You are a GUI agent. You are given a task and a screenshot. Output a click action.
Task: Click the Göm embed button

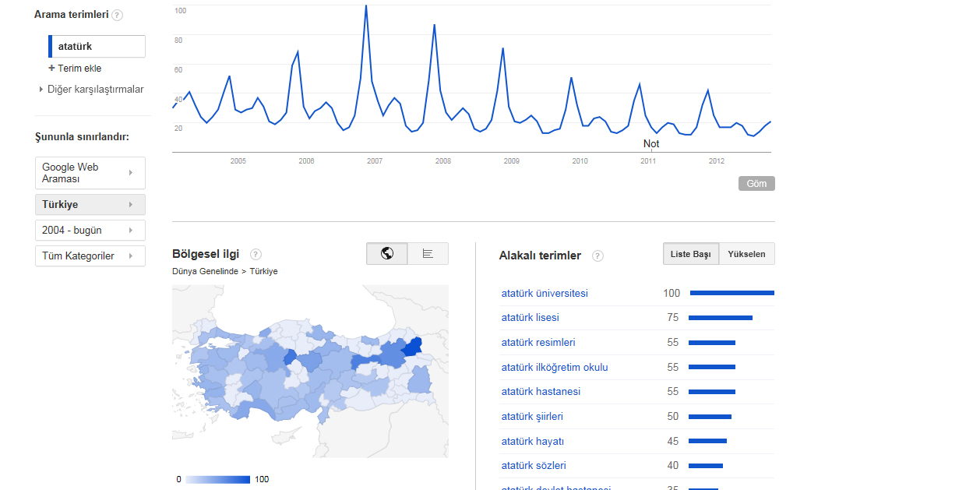tap(756, 184)
